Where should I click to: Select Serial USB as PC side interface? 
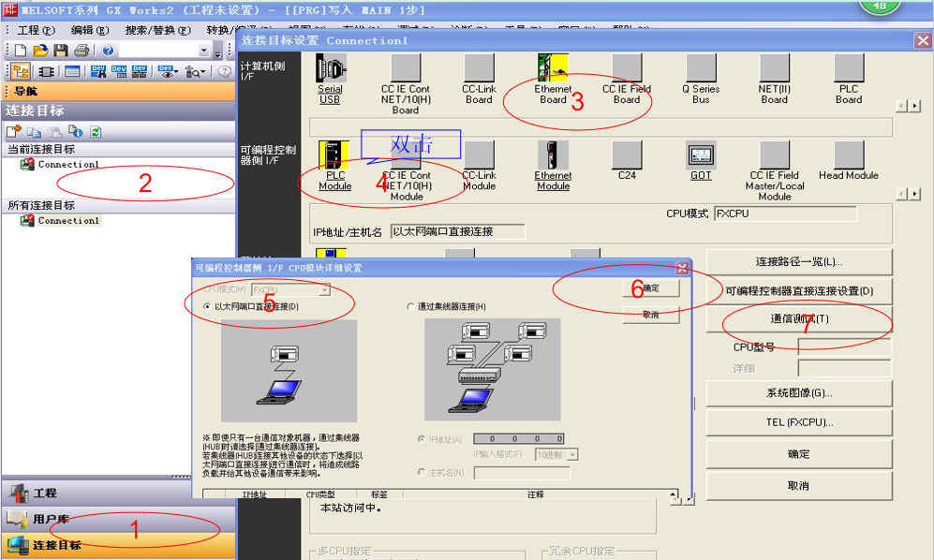click(x=330, y=80)
